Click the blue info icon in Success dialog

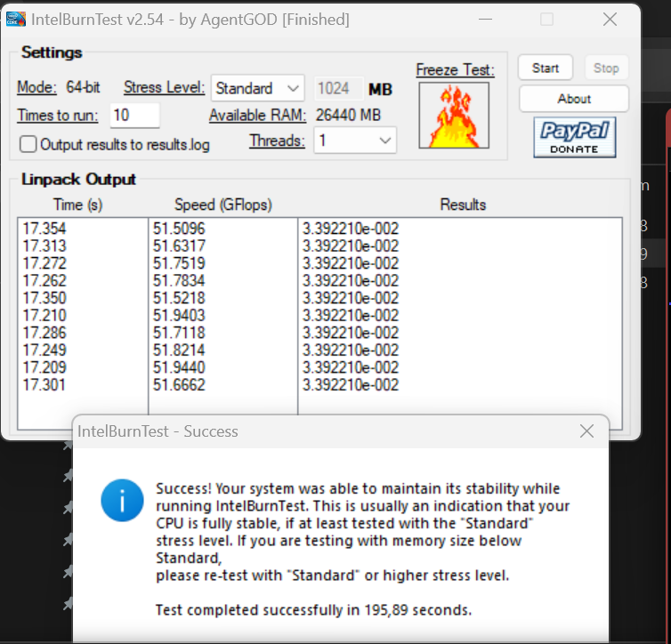point(123,500)
